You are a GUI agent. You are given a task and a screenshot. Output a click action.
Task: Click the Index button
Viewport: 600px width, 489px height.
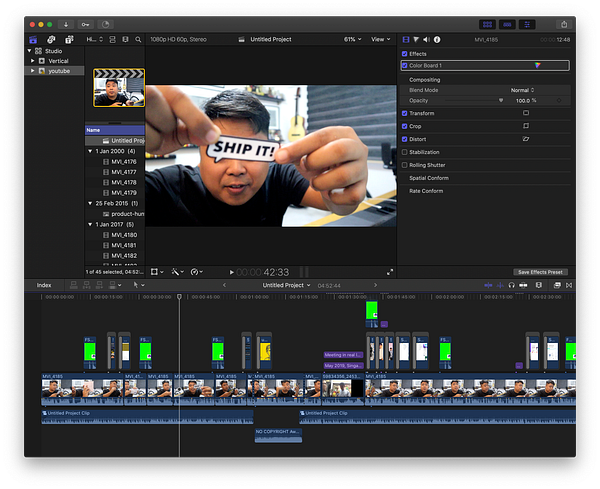[x=44, y=285]
